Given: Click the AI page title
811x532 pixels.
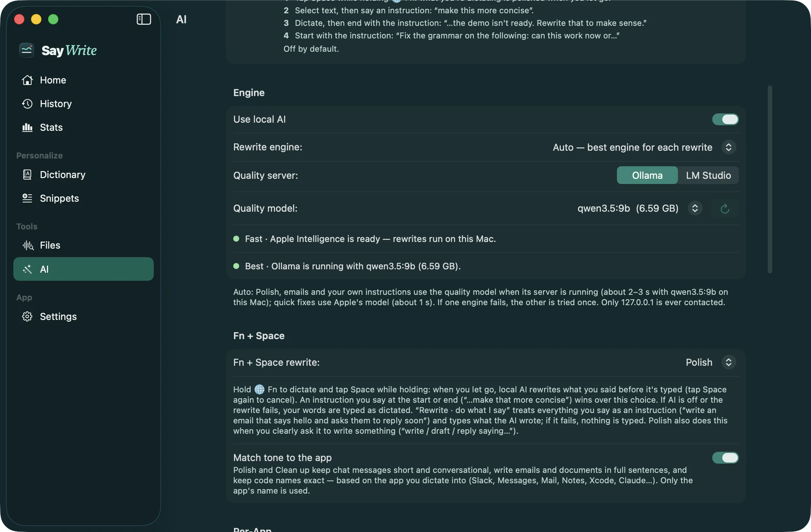Looking at the screenshot, I should click(181, 20).
